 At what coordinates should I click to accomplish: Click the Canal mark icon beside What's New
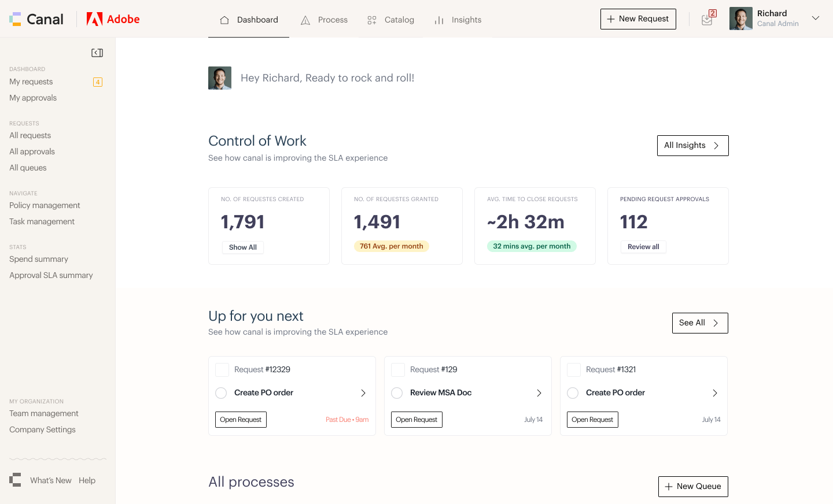[x=15, y=480]
